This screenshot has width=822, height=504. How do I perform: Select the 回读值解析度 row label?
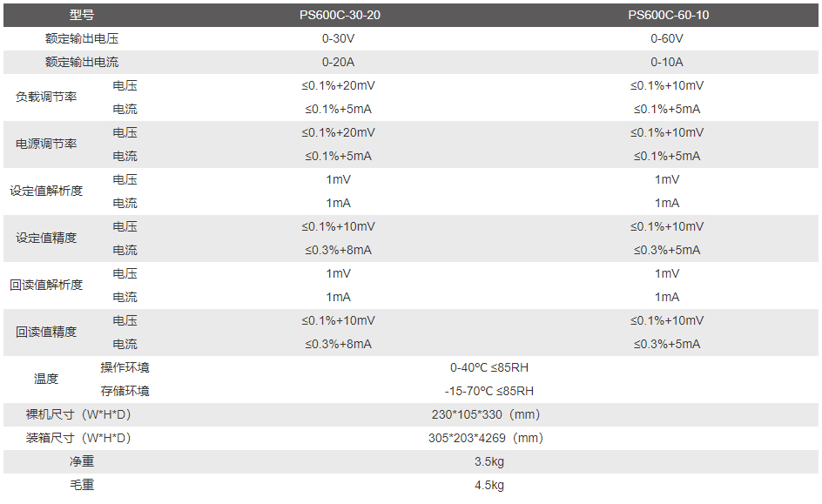click(46, 286)
